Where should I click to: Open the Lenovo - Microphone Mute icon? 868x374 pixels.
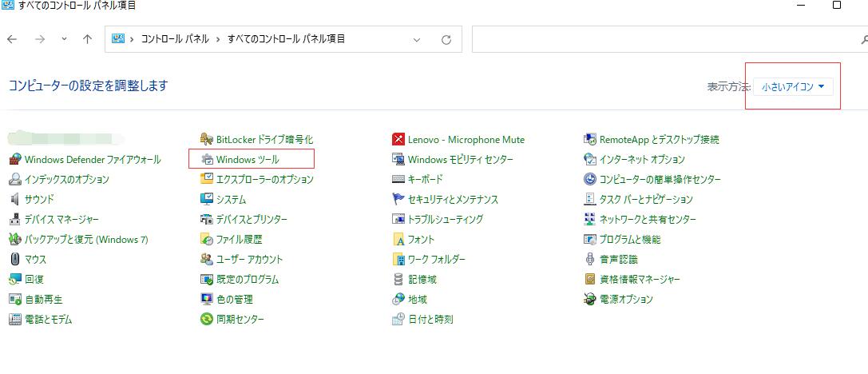pyautogui.click(x=398, y=139)
